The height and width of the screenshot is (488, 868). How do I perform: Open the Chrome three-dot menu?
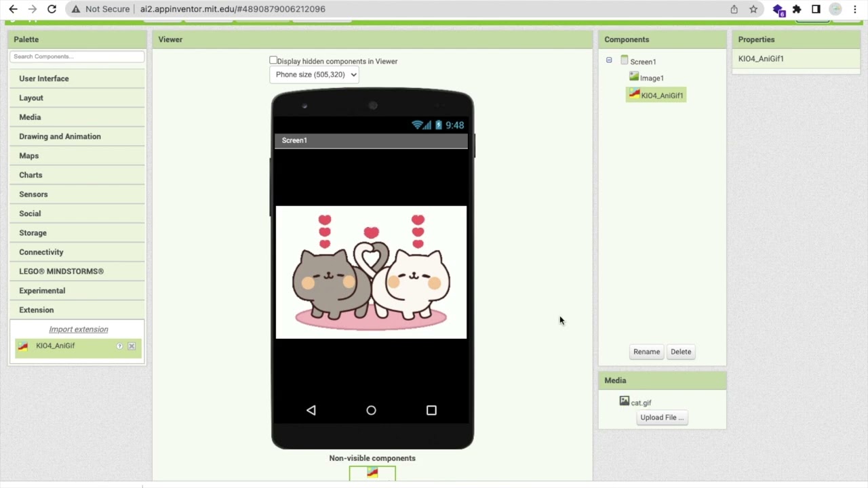click(854, 9)
